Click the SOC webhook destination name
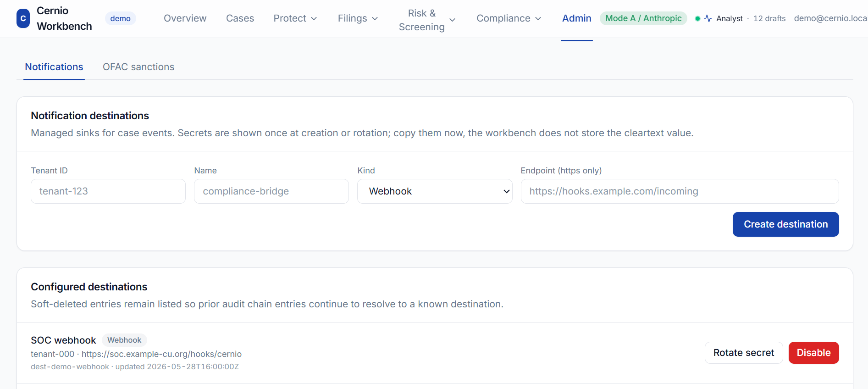 click(x=63, y=340)
